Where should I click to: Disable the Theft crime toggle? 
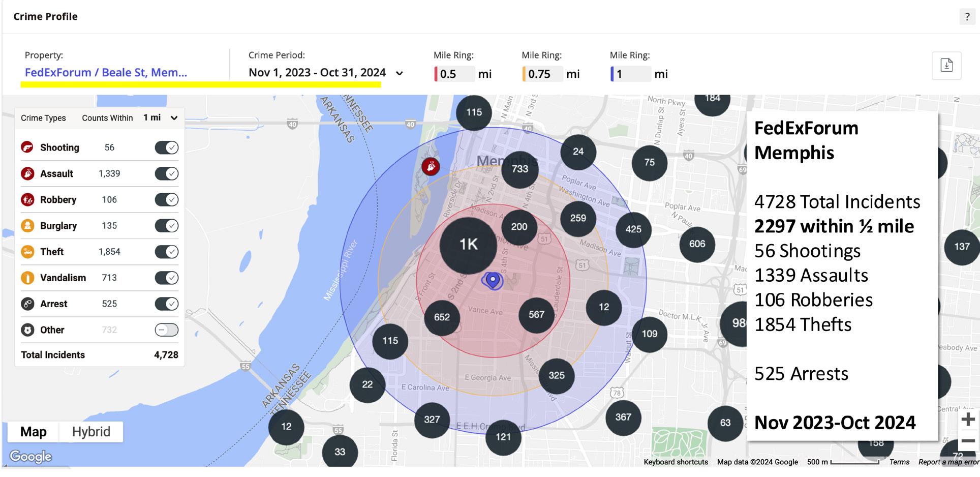pyautogui.click(x=167, y=252)
